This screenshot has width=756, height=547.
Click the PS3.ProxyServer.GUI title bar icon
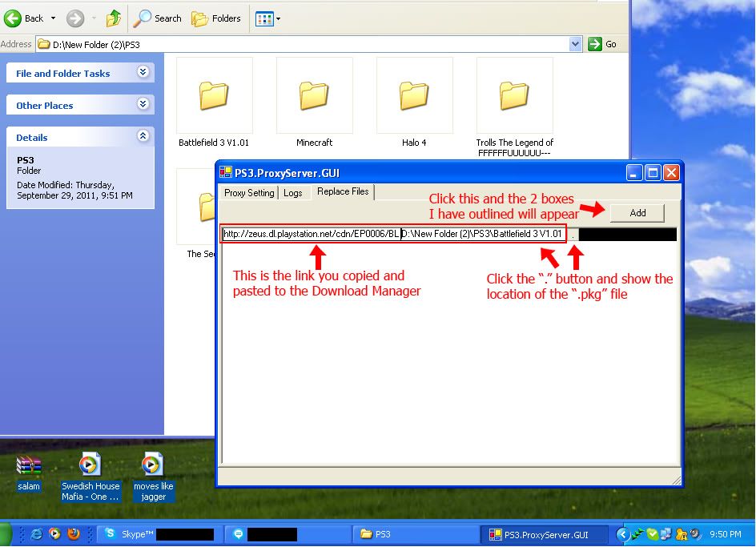225,173
